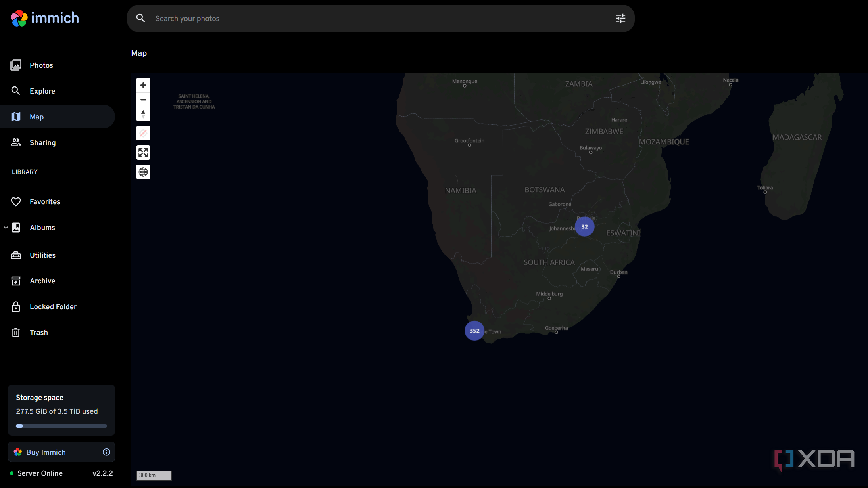The width and height of the screenshot is (868, 488).
Task: Click the find my location icon
Action: tap(143, 133)
